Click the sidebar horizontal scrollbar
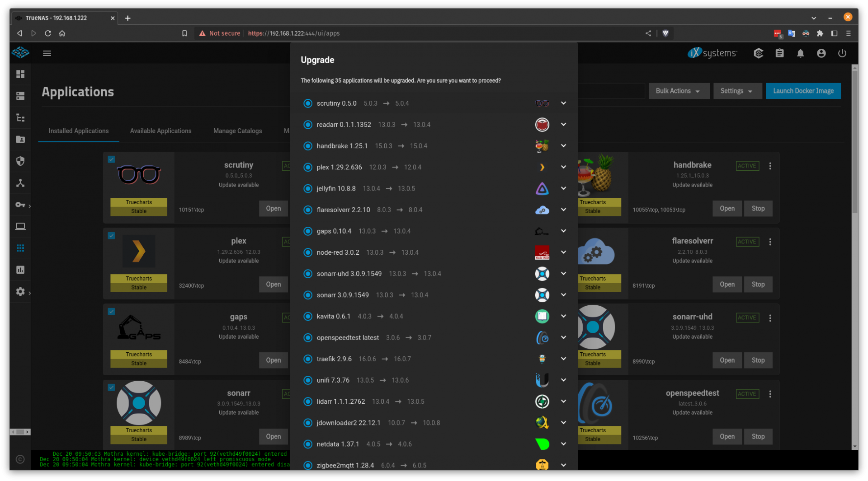Screen dimensions: 868x481 (x=20, y=432)
